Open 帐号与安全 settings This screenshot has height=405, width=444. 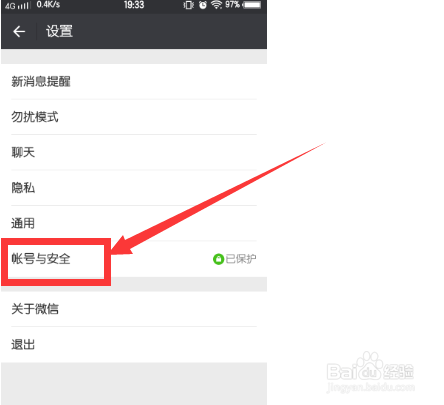(x=134, y=259)
